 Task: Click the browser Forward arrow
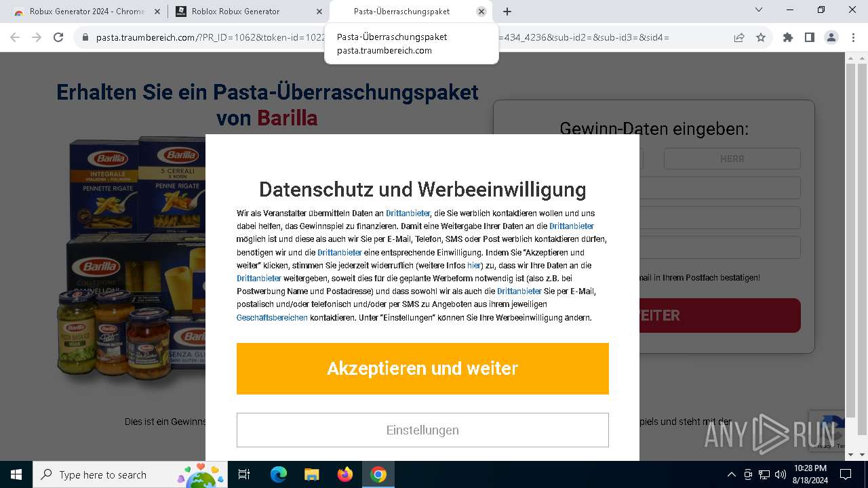coord(37,37)
